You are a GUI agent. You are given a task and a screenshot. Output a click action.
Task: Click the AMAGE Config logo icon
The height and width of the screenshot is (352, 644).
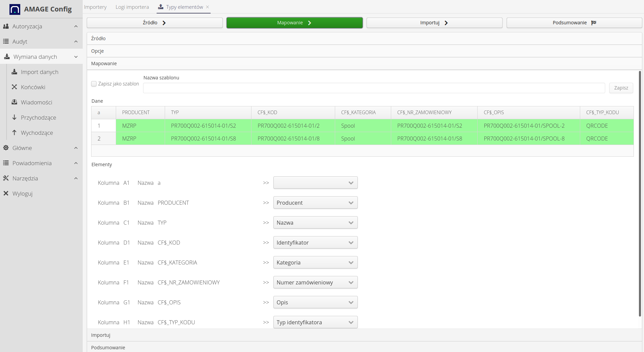15,9
